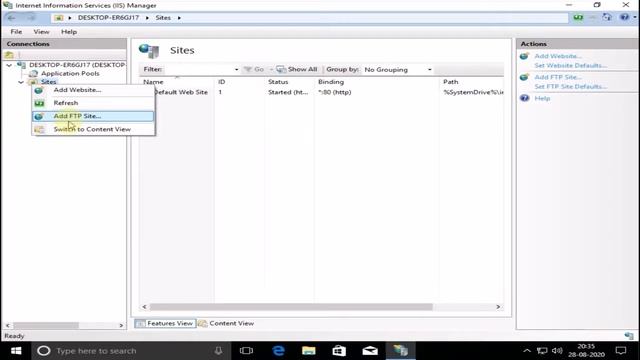Open the Help icon in top-right toolbar
The height and width of the screenshot is (360, 640).
pos(624,17)
